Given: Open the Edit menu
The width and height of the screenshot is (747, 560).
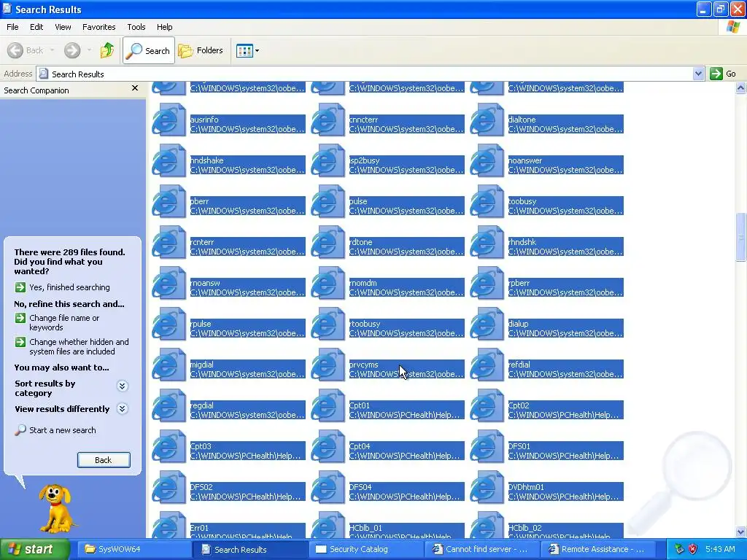Looking at the screenshot, I should (36, 27).
